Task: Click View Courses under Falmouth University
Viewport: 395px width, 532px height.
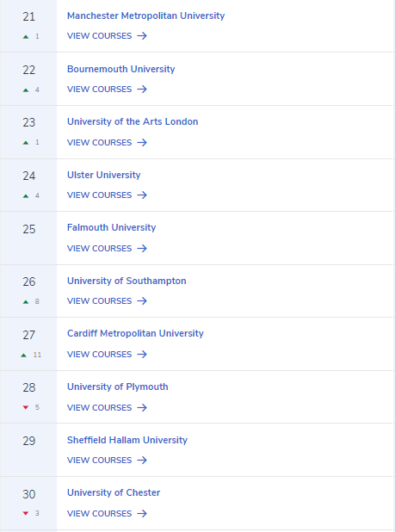Action: [x=108, y=249]
